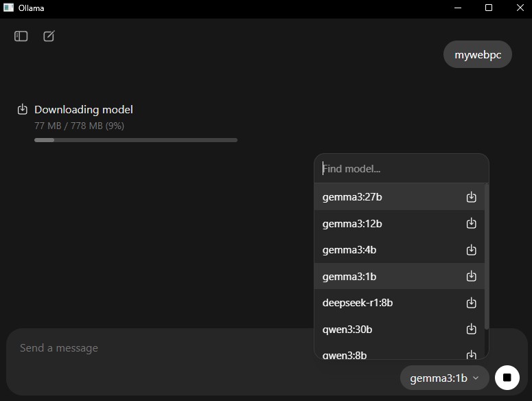Viewport: 532px width, 401px height.
Task: Click the Downloading model heading
Action: 84,110
